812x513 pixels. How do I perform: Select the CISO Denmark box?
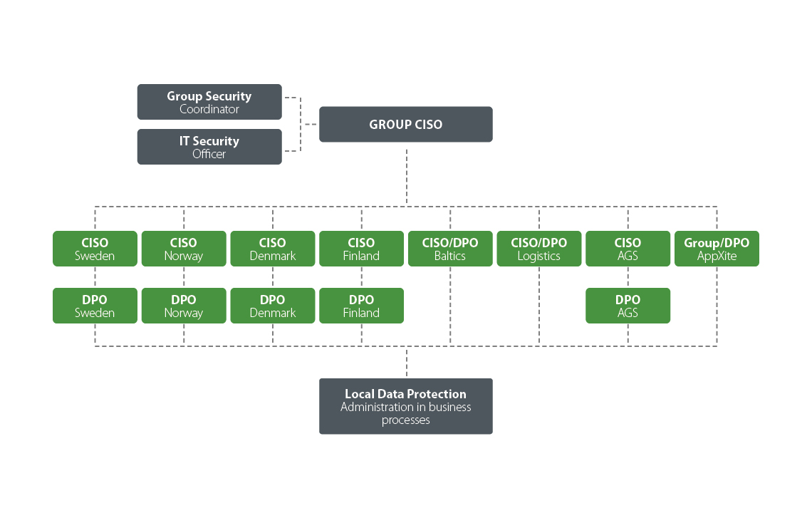click(x=272, y=249)
